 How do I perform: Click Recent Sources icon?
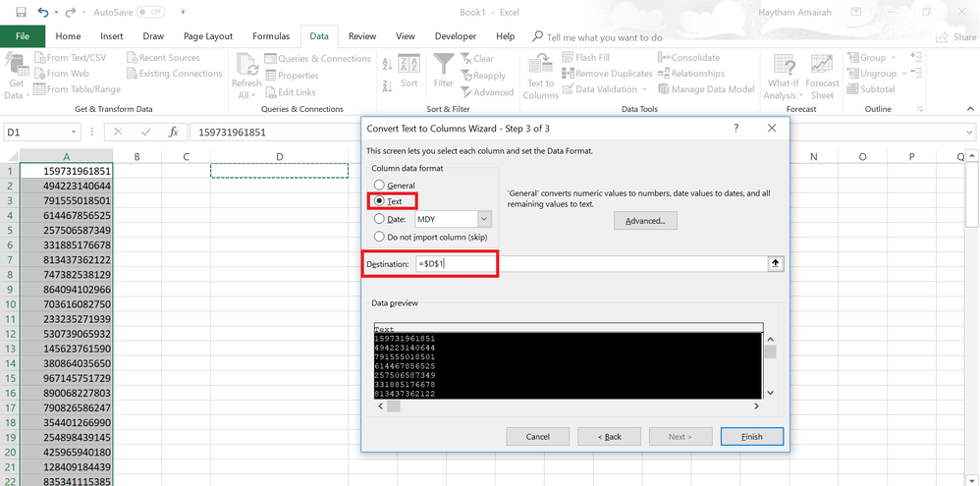(x=132, y=58)
